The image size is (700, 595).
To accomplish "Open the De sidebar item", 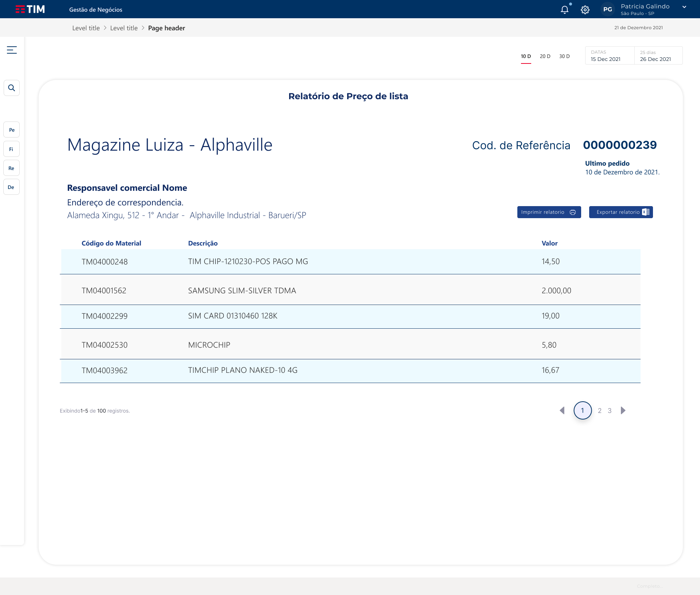I will tap(12, 187).
